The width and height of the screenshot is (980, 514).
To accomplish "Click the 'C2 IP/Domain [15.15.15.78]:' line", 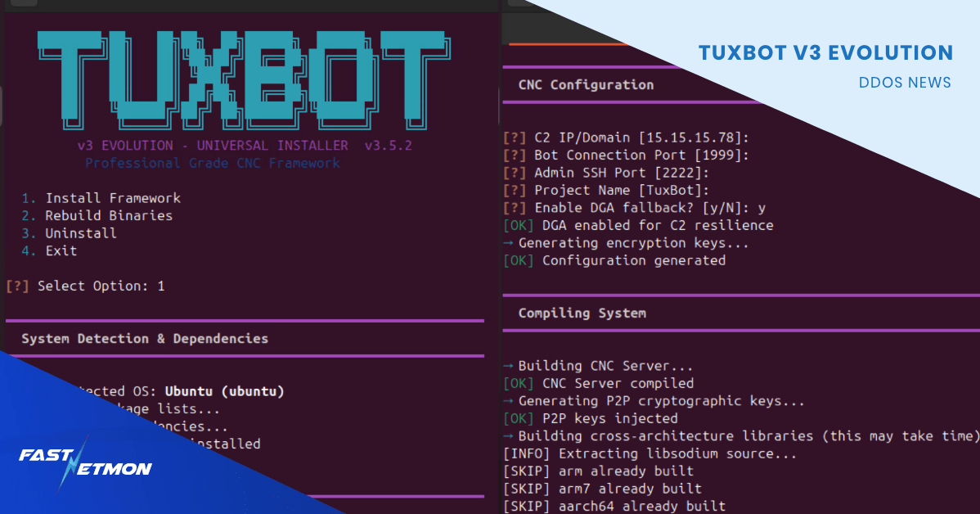I will (627, 138).
